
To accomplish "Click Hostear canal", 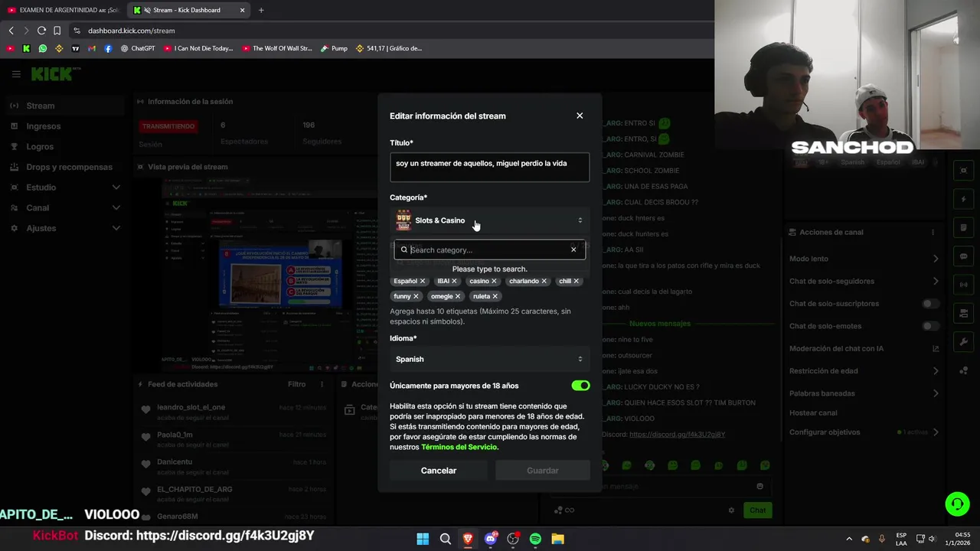I will [813, 412].
